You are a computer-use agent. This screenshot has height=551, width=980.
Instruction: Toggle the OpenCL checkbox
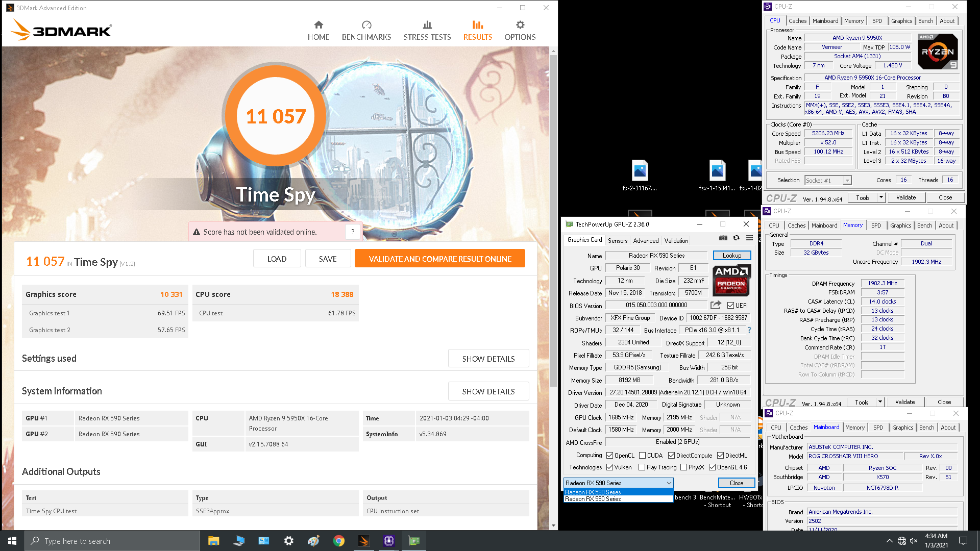pos(609,455)
